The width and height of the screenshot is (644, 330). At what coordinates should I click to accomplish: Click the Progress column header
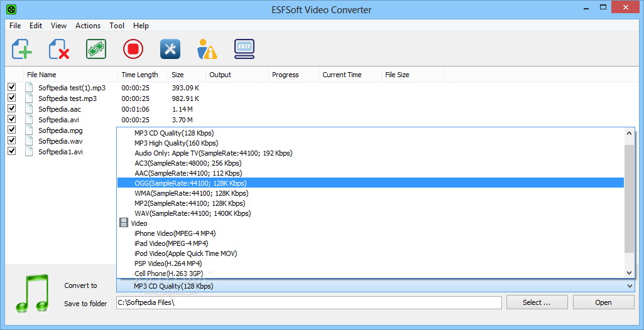point(293,75)
